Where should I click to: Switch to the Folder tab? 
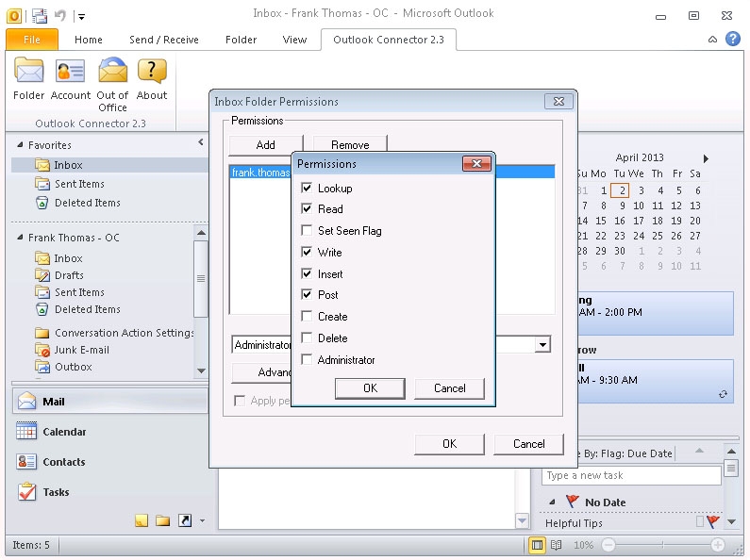[241, 40]
